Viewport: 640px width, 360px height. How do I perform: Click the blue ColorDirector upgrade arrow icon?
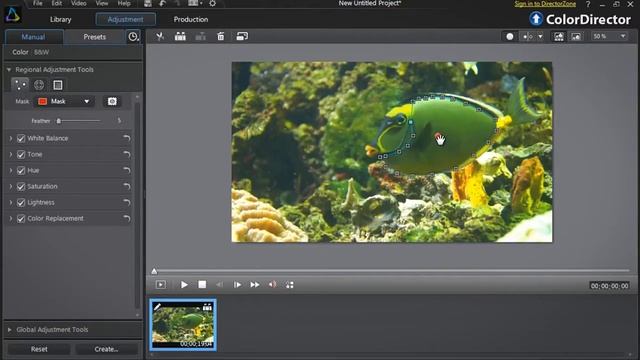coord(536,19)
